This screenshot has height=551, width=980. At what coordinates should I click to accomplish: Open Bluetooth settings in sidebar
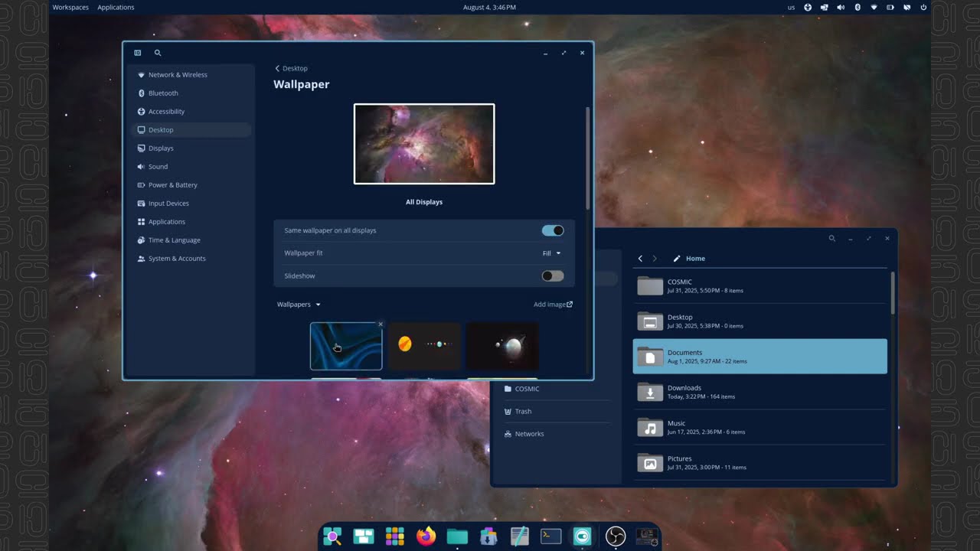point(163,93)
